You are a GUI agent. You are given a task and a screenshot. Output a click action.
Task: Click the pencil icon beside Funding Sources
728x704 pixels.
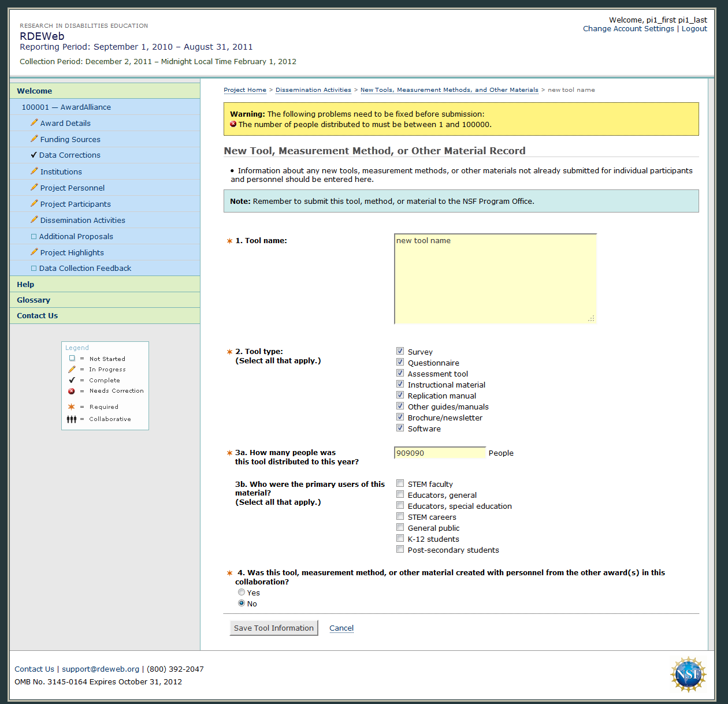pos(34,139)
